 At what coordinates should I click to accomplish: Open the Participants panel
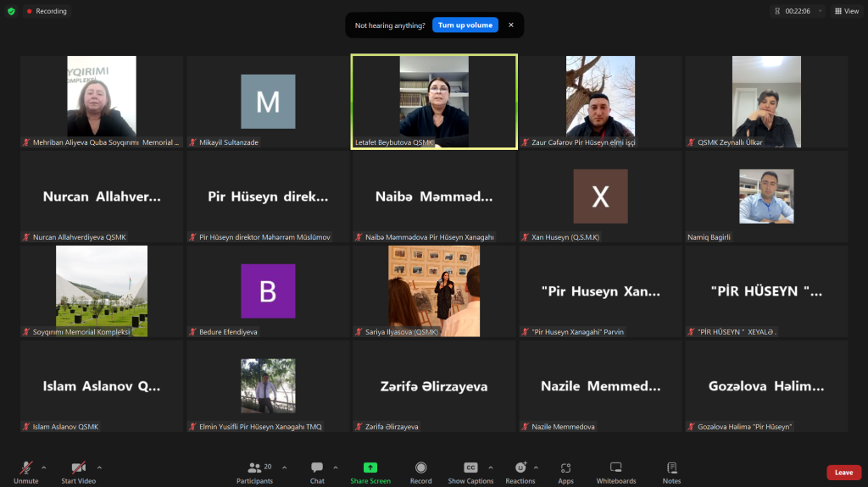pyautogui.click(x=254, y=473)
